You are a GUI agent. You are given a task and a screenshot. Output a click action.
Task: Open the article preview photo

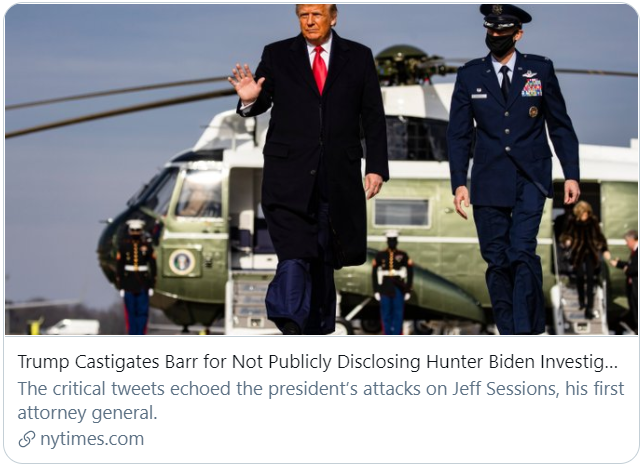322,170
